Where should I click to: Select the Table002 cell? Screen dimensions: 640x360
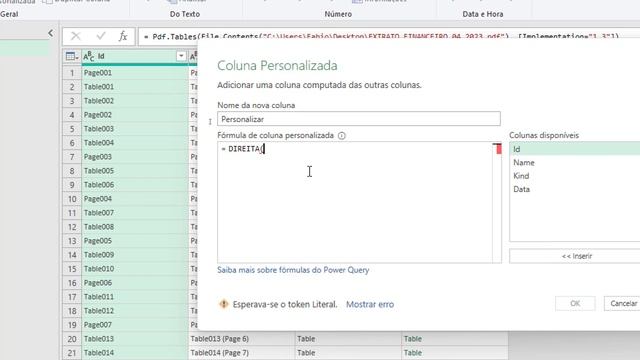pos(135,100)
